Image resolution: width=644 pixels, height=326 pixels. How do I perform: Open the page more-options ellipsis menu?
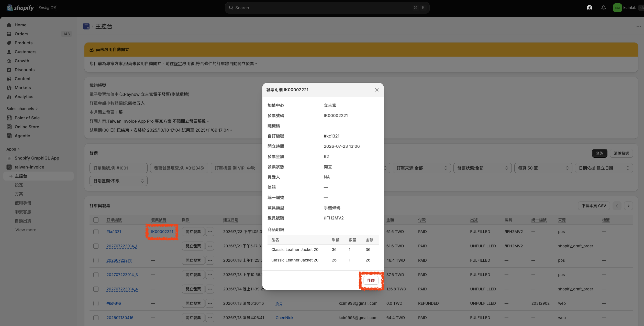[x=639, y=26]
